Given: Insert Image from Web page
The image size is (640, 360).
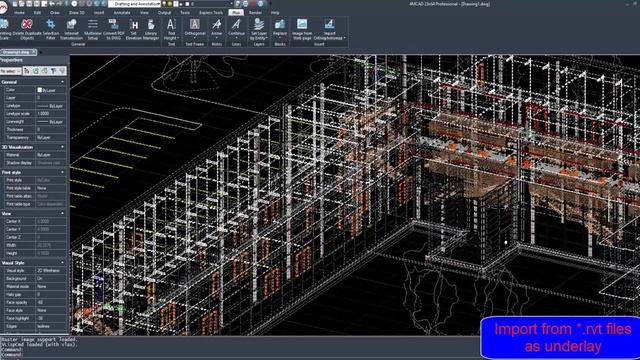Looking at the screenshot, I should click(x=302, y=29).
